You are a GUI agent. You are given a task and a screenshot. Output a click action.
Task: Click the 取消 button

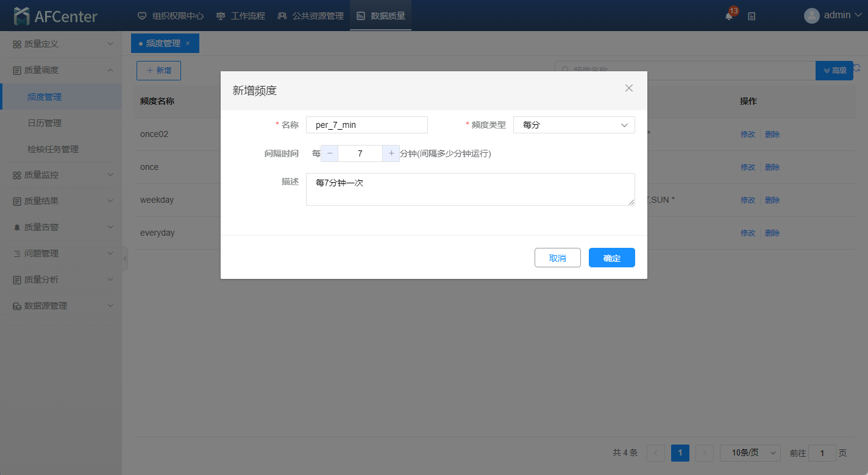click(x=557, y=258)
